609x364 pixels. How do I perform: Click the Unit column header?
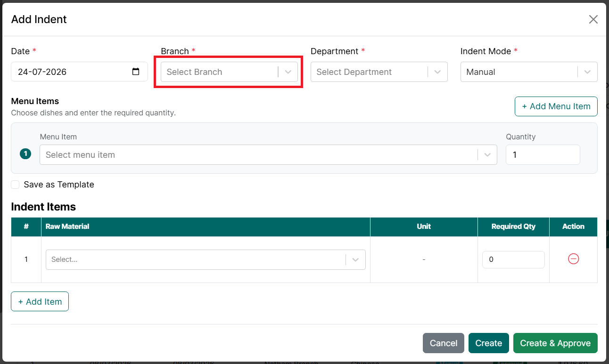pyautogui.click(x=424, y=226)
